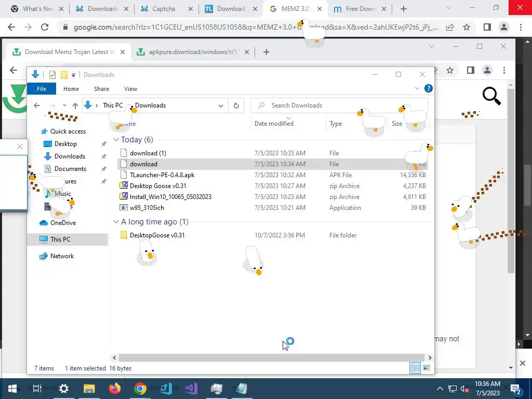Go up one folder level in Explorer
Image resolution: width=532 pixels, height=399 pixels.
tap(75, 105)
